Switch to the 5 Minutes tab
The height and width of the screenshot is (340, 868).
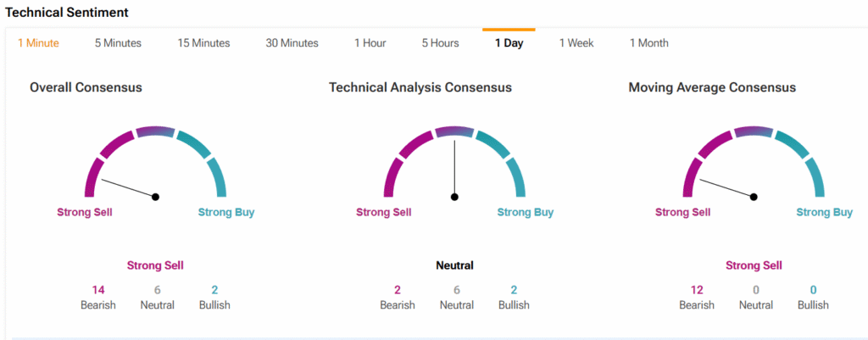[118, 43]
